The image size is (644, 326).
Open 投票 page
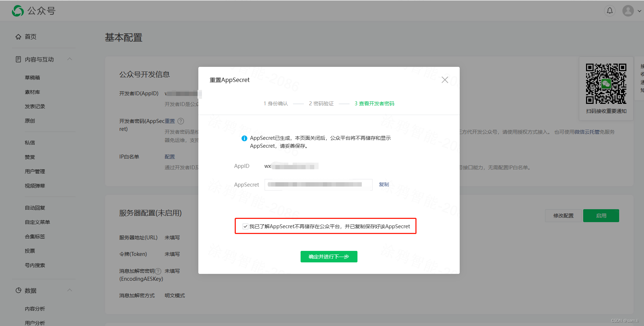pos(30,251)
